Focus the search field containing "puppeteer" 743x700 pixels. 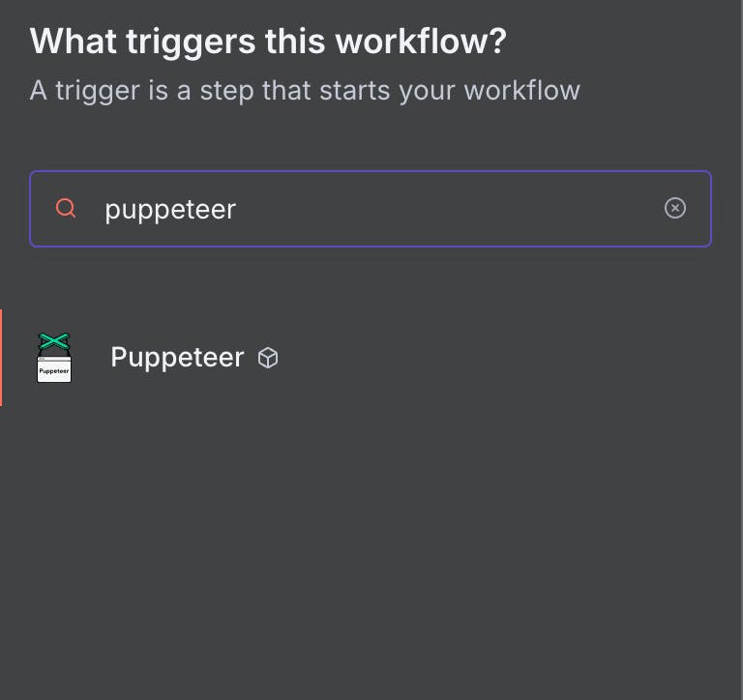pos(371,209)
